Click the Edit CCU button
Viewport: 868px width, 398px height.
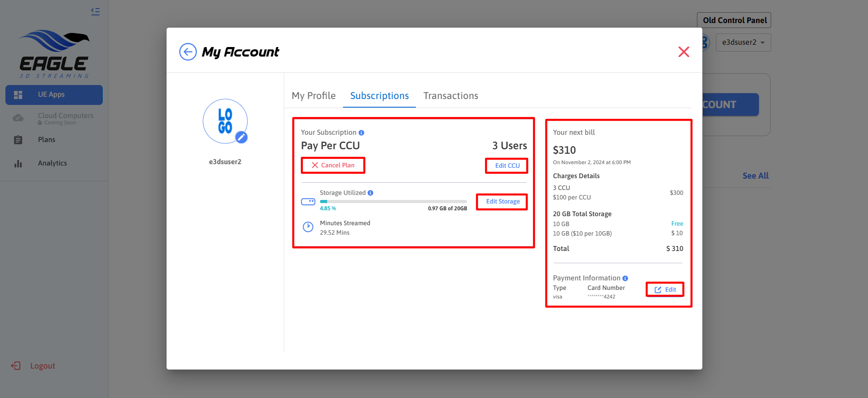click(x=507, y=166)
